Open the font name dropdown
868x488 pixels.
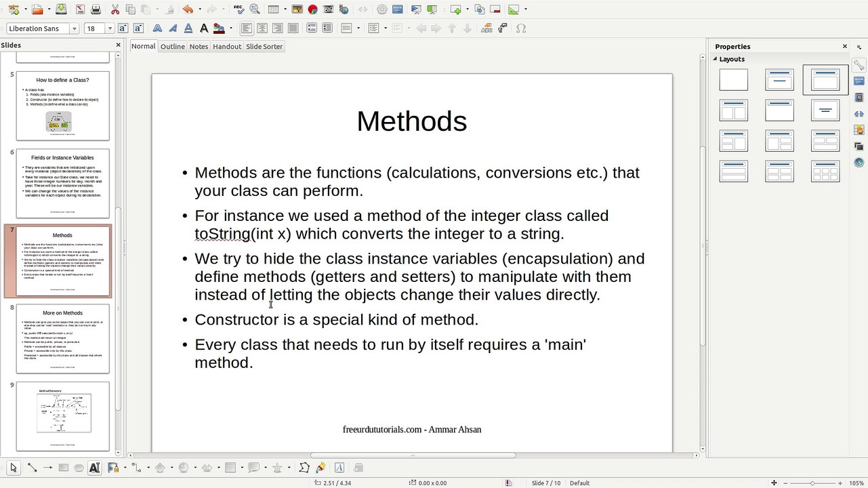(74, 28)
